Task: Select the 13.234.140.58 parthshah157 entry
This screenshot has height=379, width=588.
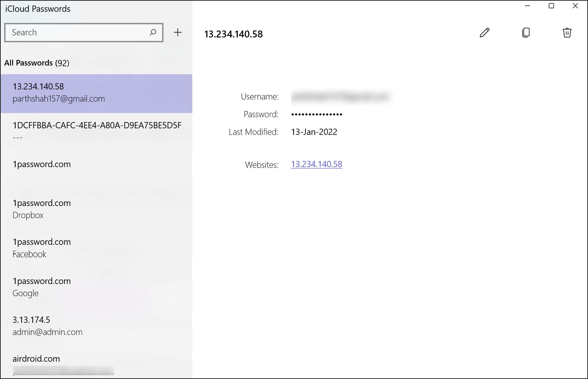Action: pyautogui.click(x=96, y=93)
